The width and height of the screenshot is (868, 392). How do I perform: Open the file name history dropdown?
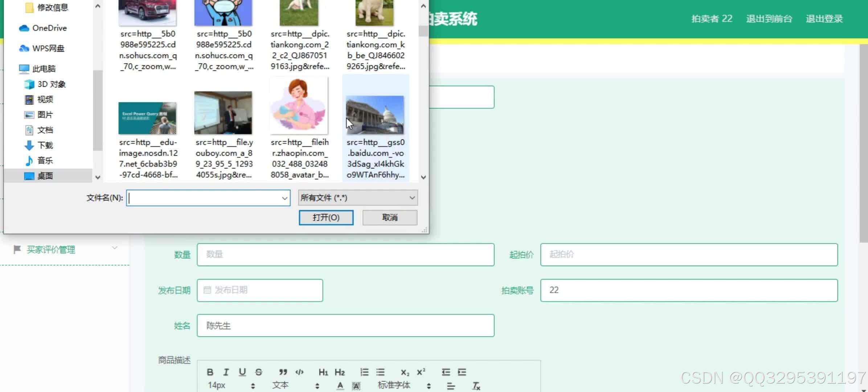[285, 198]
